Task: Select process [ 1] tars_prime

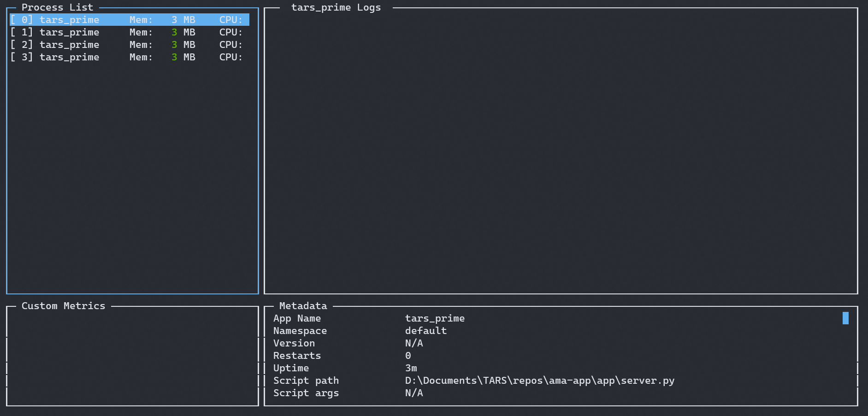Action: click(x=69, y=32)
